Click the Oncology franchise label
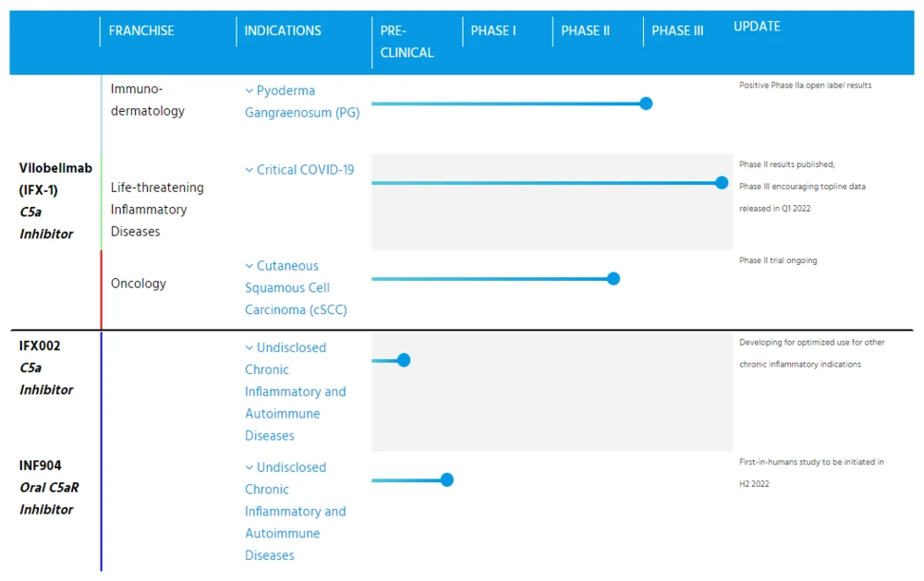 [139, 284]
